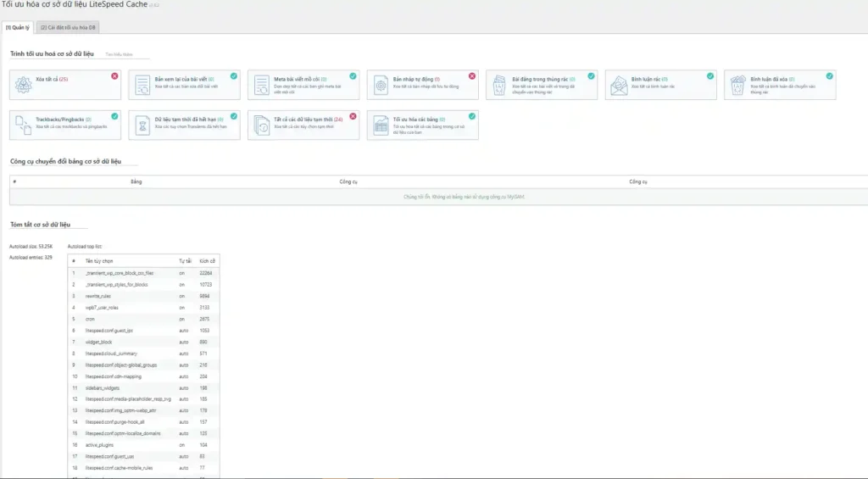Click the litespeed.conf.purge-hook_all option name
This screenshot has width=868, height=479.
click(114, 422)
